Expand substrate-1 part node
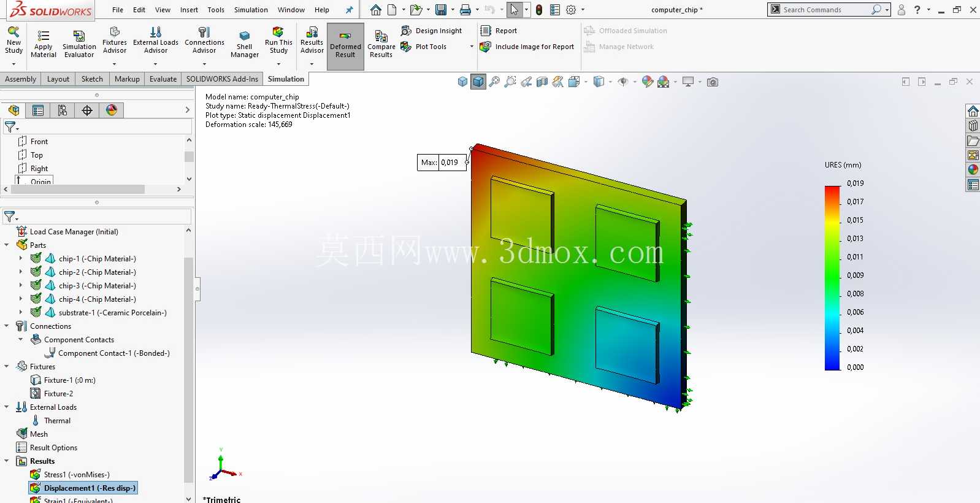The image size is (980, 503). pyautogui.click(x=21, y=313)
